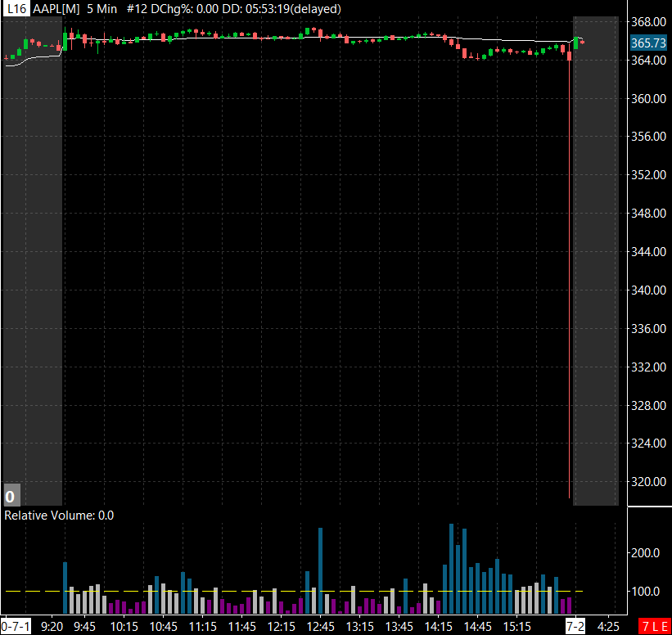Image resolution: width=672 pixels, height=635 pixels.
Task: Click the 10:45 time axis label
Action: 163,627
